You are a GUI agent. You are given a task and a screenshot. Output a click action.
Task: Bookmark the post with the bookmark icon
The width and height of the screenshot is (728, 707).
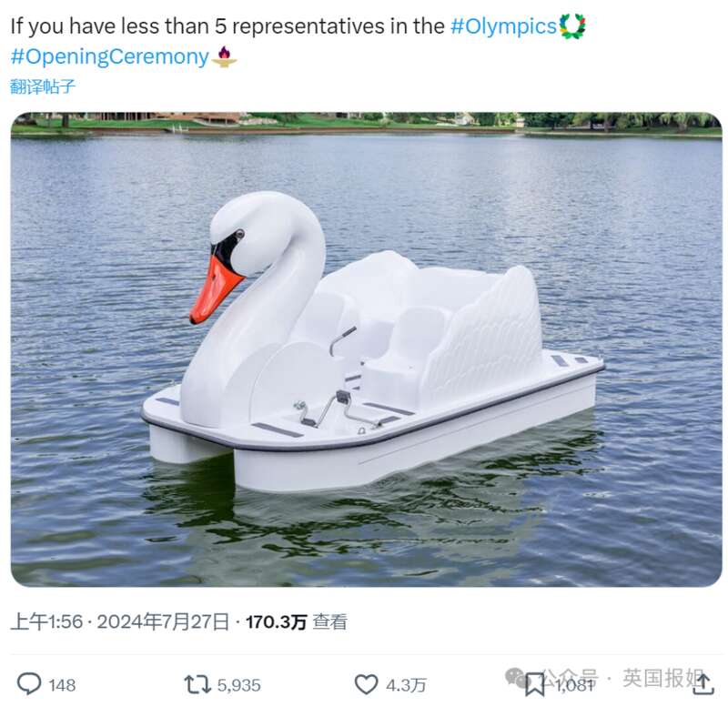click(535, 685)
